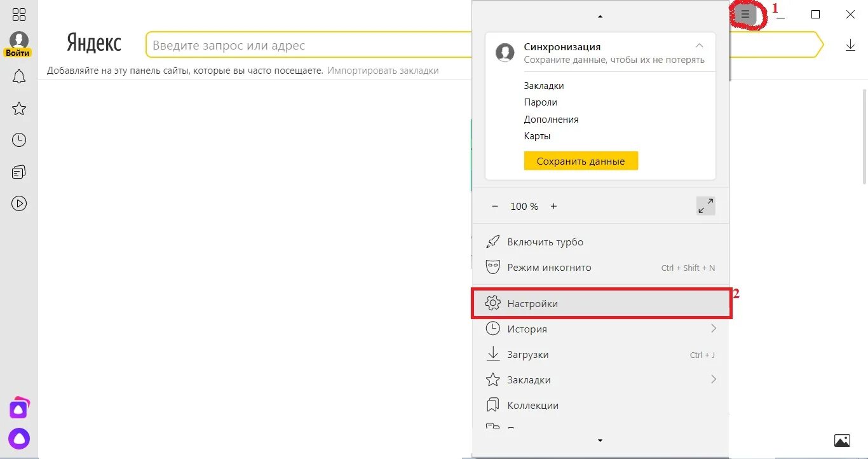Screen dimensions: 868x459
Task: Click the notifications bell in sidebar
Action: [19, 77]
